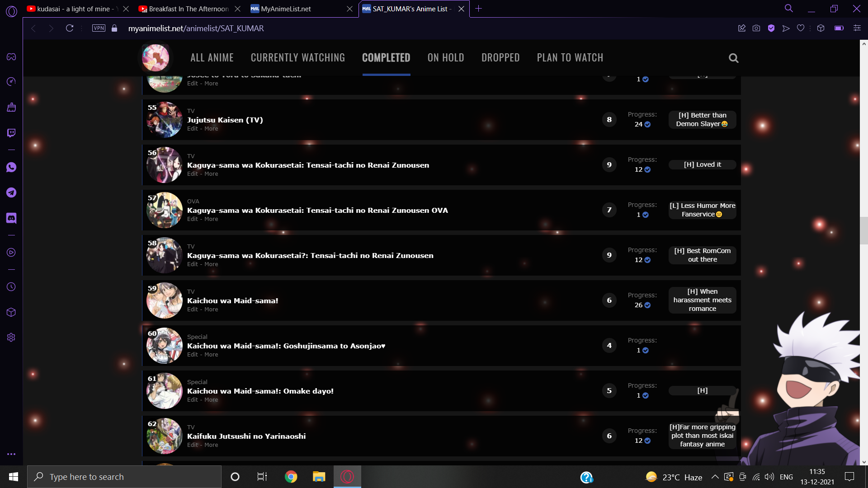The height and width of the screenshot is (488, 868).
Task: Edit the Jujutsu Kaisen (TV) entry
Action: tap(193, 129)
